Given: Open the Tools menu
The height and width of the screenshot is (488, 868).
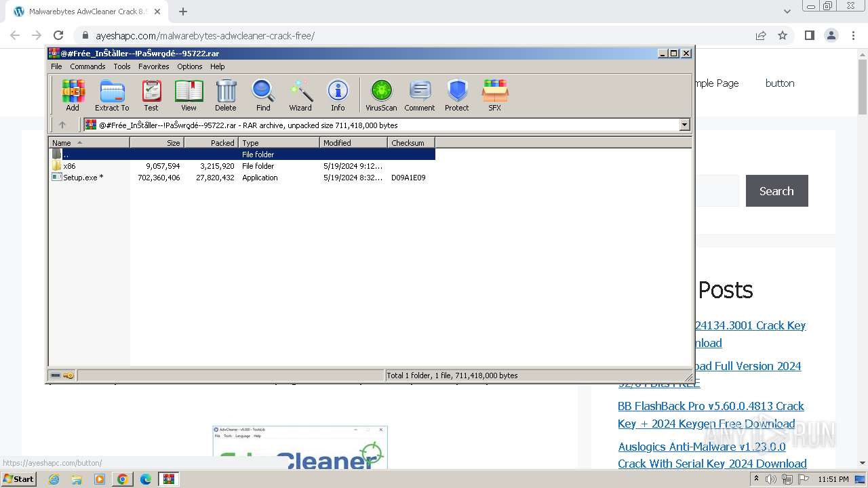Looking at the screenshot, I should coord(122,66).
